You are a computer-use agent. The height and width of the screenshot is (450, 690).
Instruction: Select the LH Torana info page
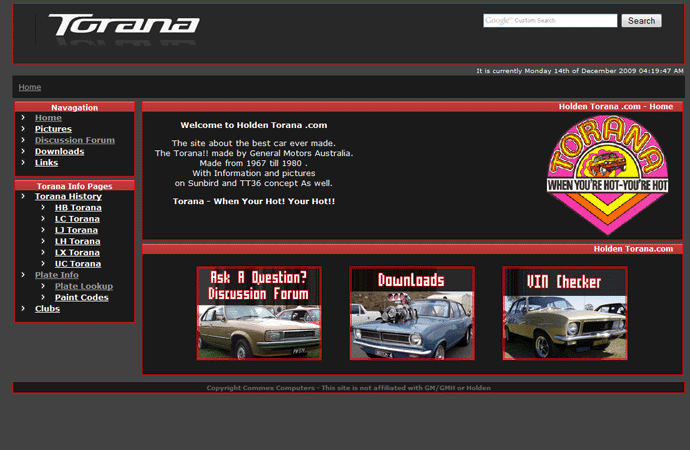click(x=77, y=241)
